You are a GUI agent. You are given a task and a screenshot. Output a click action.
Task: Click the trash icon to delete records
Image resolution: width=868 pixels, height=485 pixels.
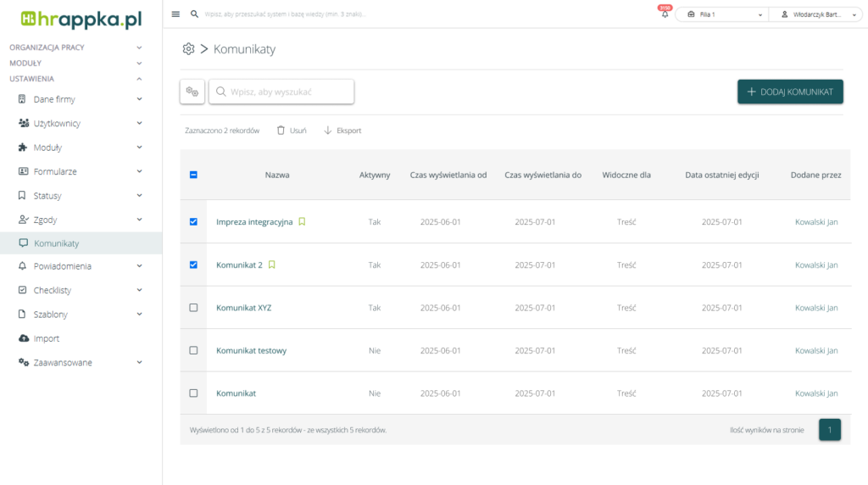[x=281, y=131]
